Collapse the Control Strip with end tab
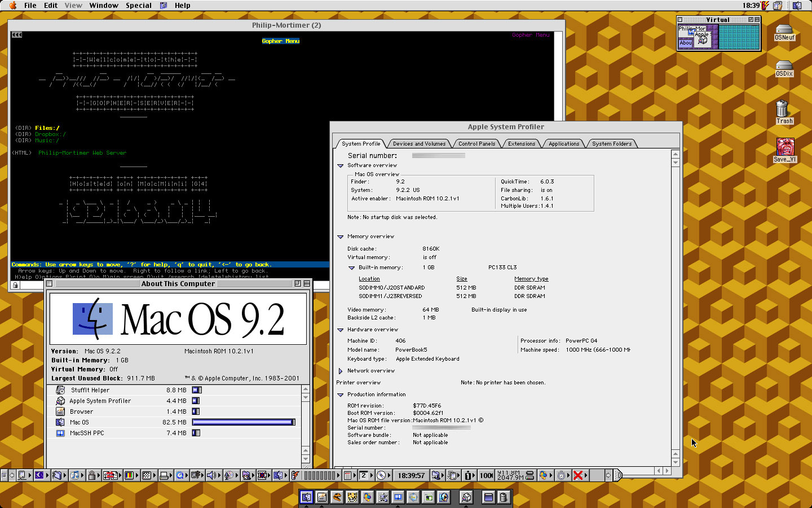This screenshot has height=508, width=812. click(x=619, y=475)
